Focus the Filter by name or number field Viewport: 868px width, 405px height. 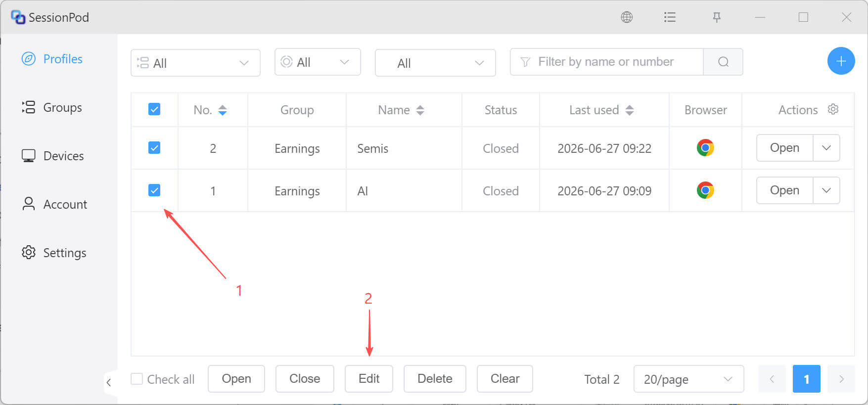click(x=606, y=62)
